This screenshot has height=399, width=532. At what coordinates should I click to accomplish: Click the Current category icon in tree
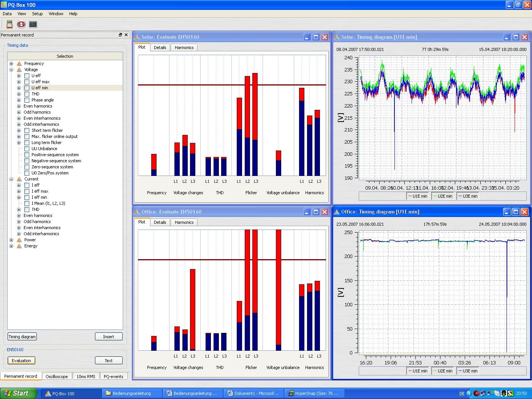click(x=19, y=179)
